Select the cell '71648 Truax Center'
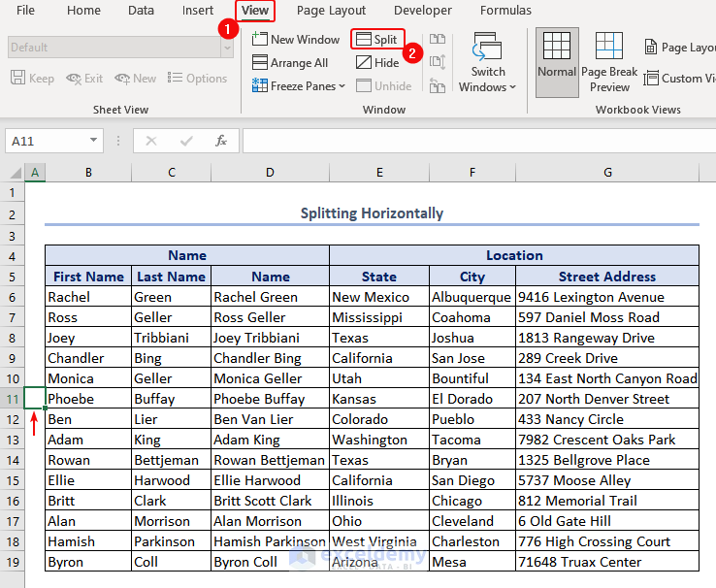Image resolution: width=716 pixels, height=588 pixels. tap(607, 562)
